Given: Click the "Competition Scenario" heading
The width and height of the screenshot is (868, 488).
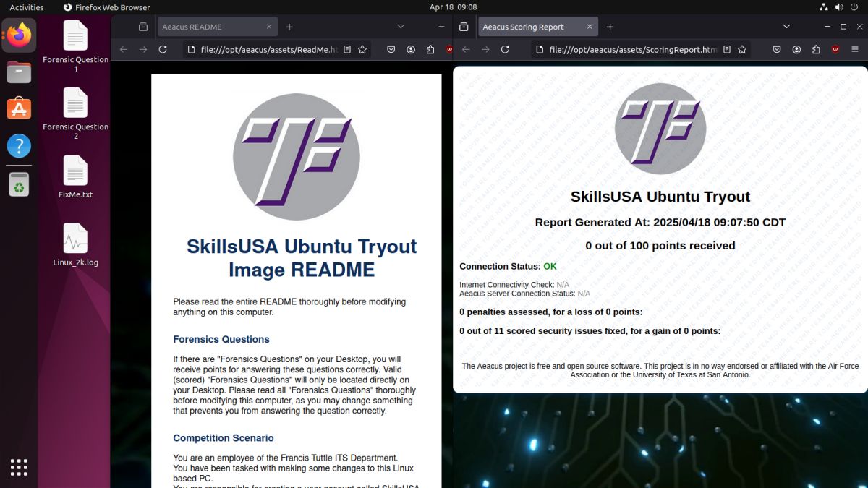Looking at the screenshot, I should (x=224, y=438).
